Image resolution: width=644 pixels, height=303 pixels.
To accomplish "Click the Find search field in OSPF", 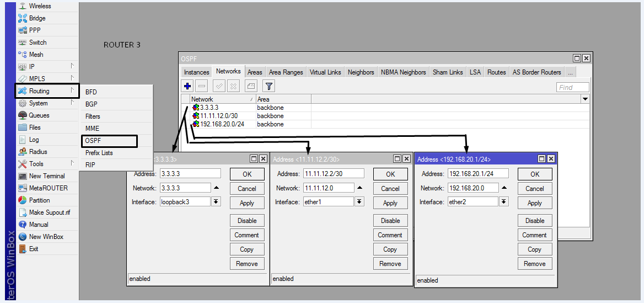I will tap(572, 87).
